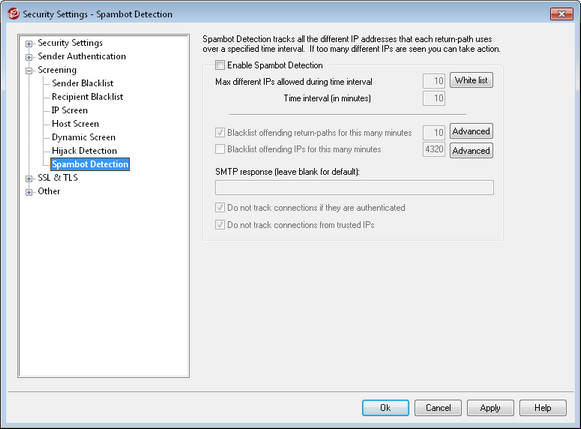Click the MDaemon app icon in title bar
The height and width of the screenshot is (429, 581).
13,14
